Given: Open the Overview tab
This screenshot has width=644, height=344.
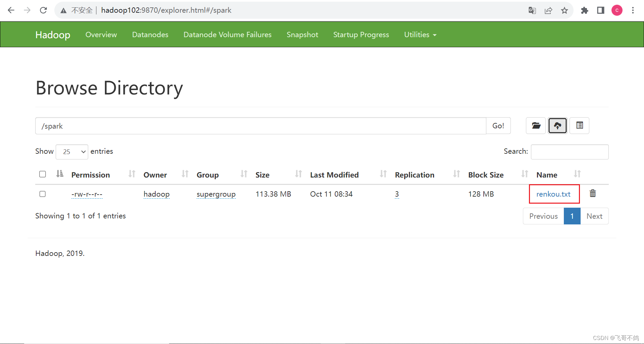Looking at the screenshot, I should 101,35.
